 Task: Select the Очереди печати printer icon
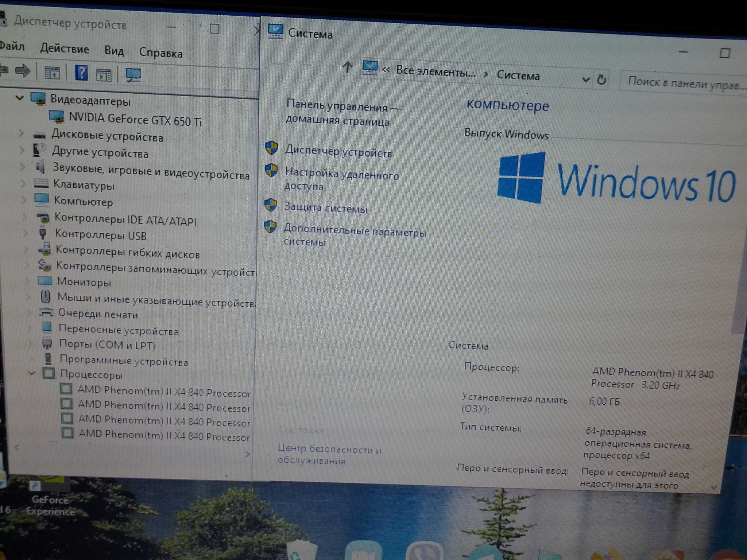click(46, 312)
